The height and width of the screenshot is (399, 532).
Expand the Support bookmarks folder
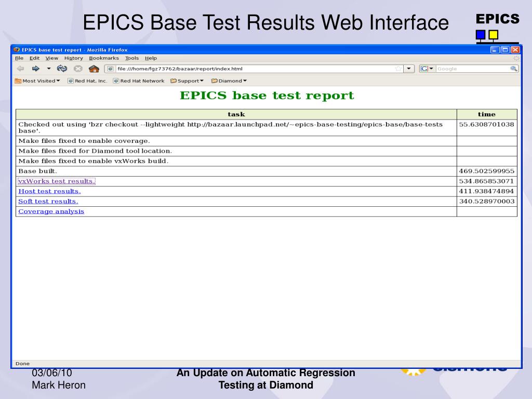[187, 81]
